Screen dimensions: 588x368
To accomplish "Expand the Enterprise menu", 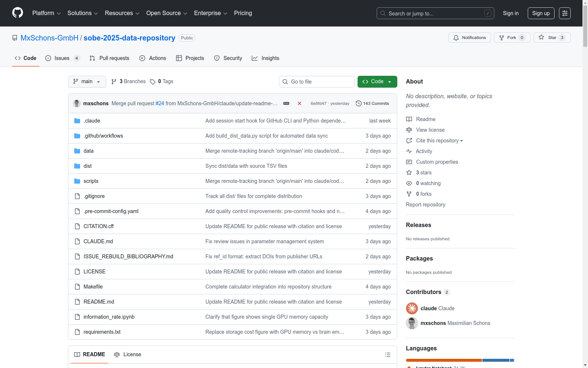I will coord(211,13).
